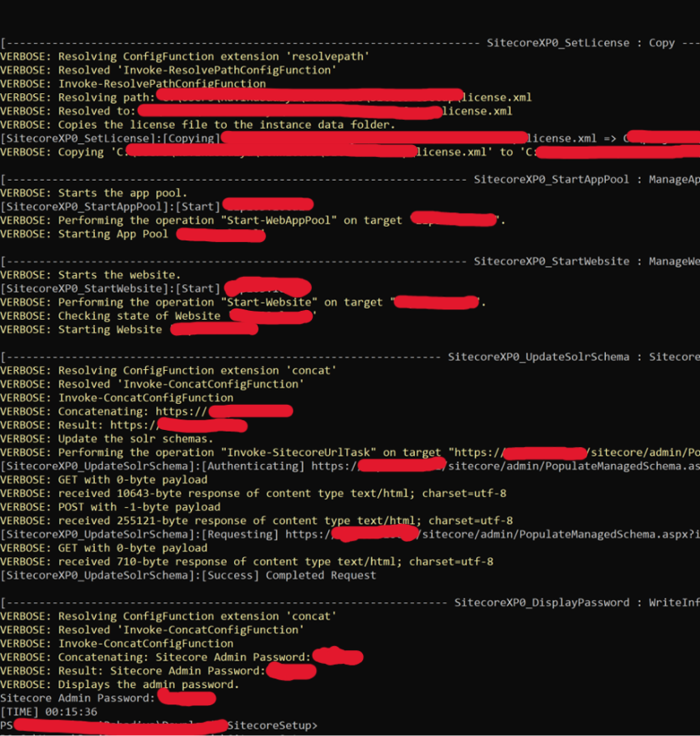The width and height of the screenshot is (700, 736).
Task: Click 'received 710-byte response' line
Action: pyautogui.click(x=246, y=561)
